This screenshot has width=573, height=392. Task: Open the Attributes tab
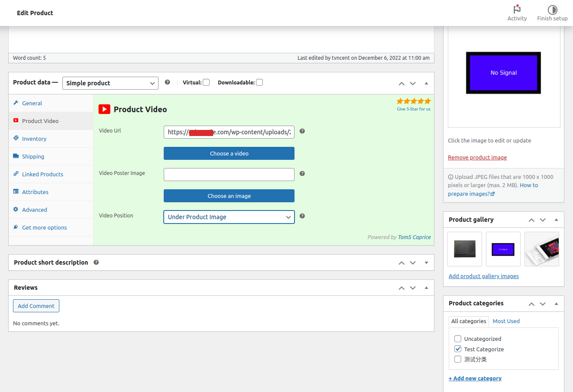pyautogui.click(x=51, y=192)
